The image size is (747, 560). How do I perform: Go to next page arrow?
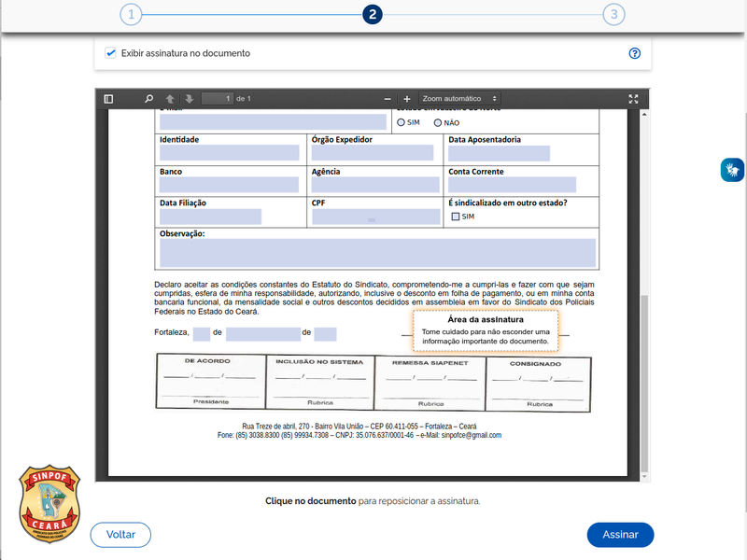click(x=190, y=99)
